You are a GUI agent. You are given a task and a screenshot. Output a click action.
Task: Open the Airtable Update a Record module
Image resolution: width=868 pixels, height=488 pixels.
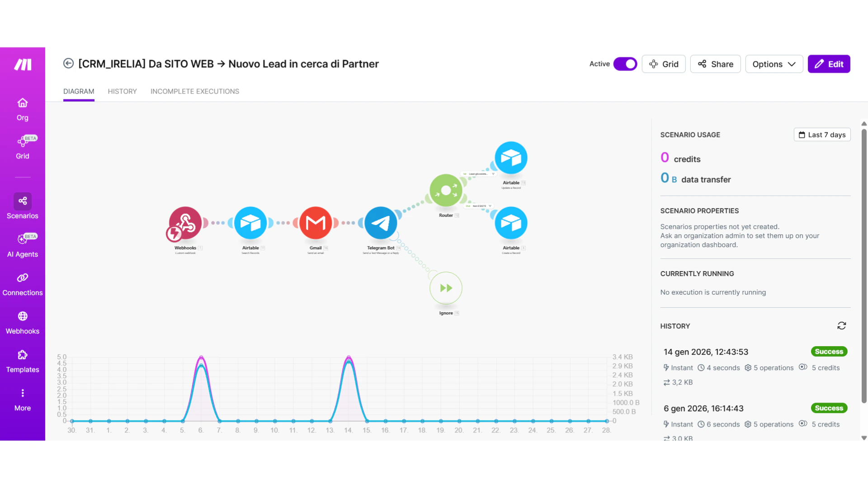511,158
